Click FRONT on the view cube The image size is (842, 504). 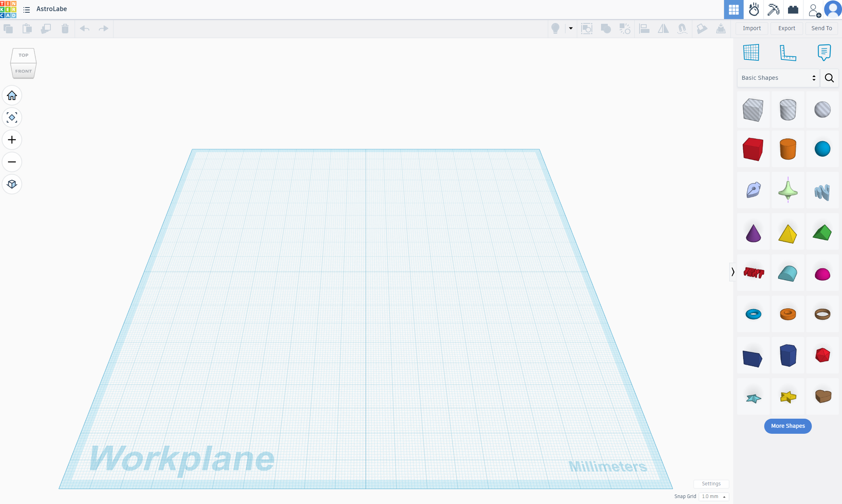[x=23, y=71]
